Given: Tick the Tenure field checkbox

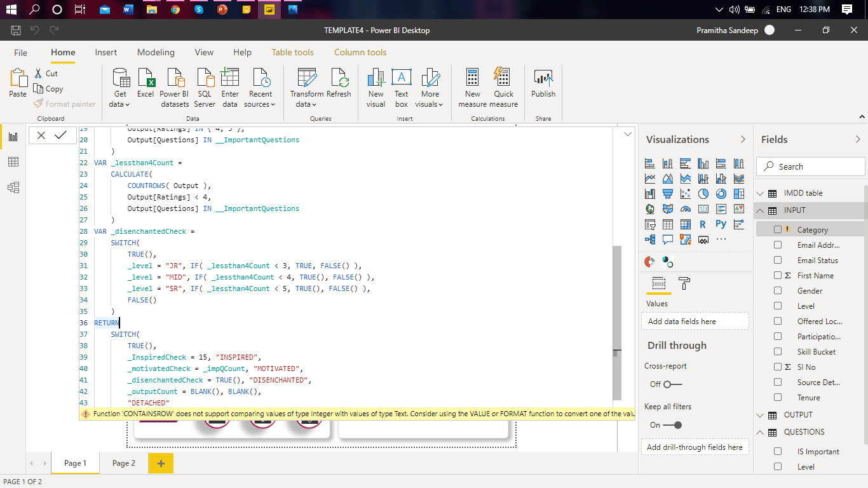Looking at the screenshot, I should click(778, 398).
